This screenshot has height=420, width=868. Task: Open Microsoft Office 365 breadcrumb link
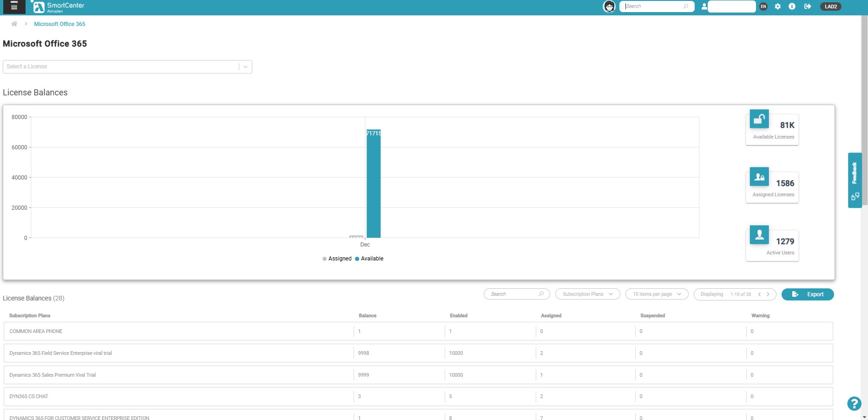tap(59, 24)
